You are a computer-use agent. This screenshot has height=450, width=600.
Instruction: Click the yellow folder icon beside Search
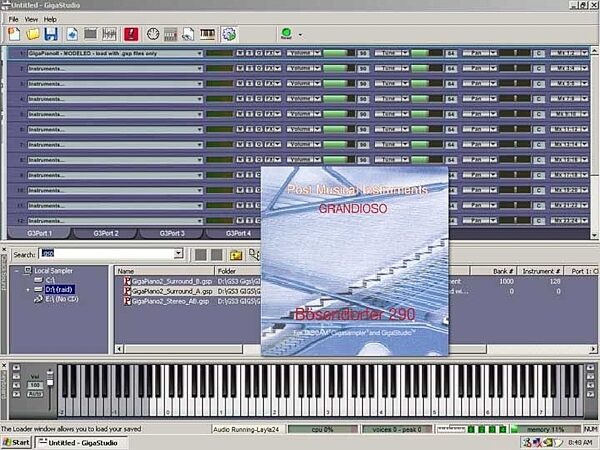pos(236,255)
